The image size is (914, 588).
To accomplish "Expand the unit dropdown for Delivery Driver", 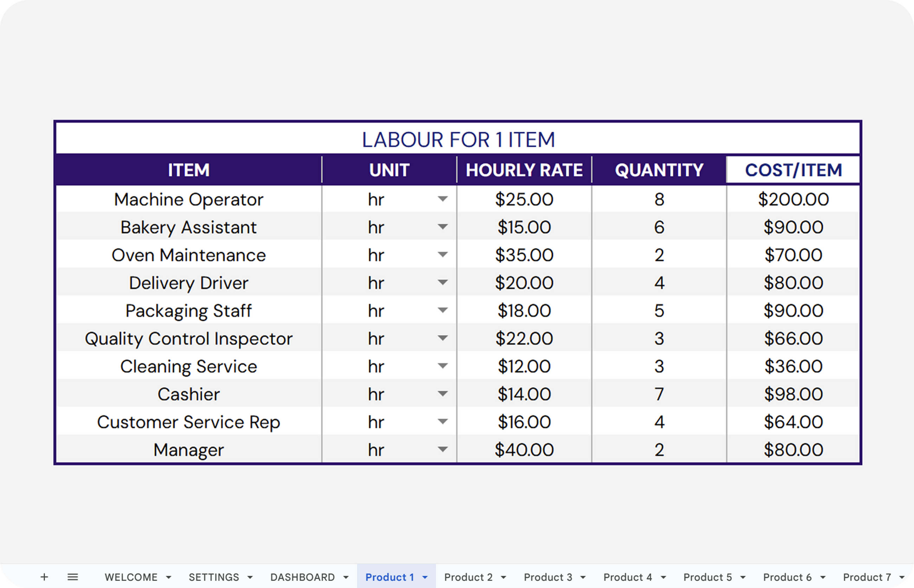I will (x=443, y=282).
